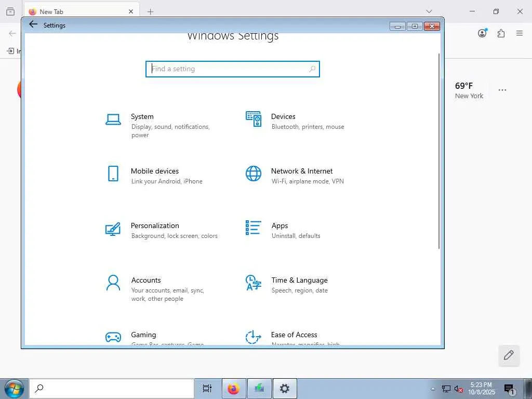532x399 pixels.
Task: Click 'Background, lock screen, colors' description
Action: [x=175, y=236]
